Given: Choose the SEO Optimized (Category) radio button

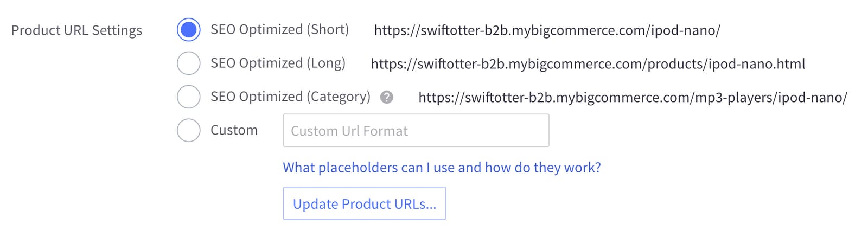Looking at the screenshot, I should 189,97.
